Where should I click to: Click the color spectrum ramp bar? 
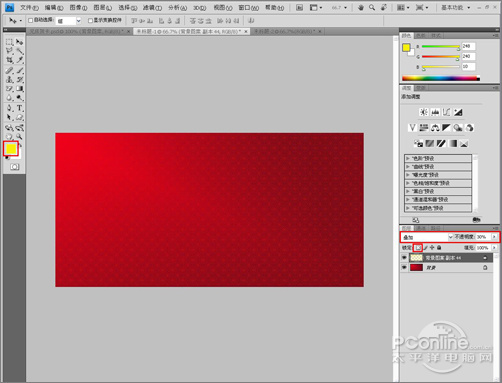point(441,79)
